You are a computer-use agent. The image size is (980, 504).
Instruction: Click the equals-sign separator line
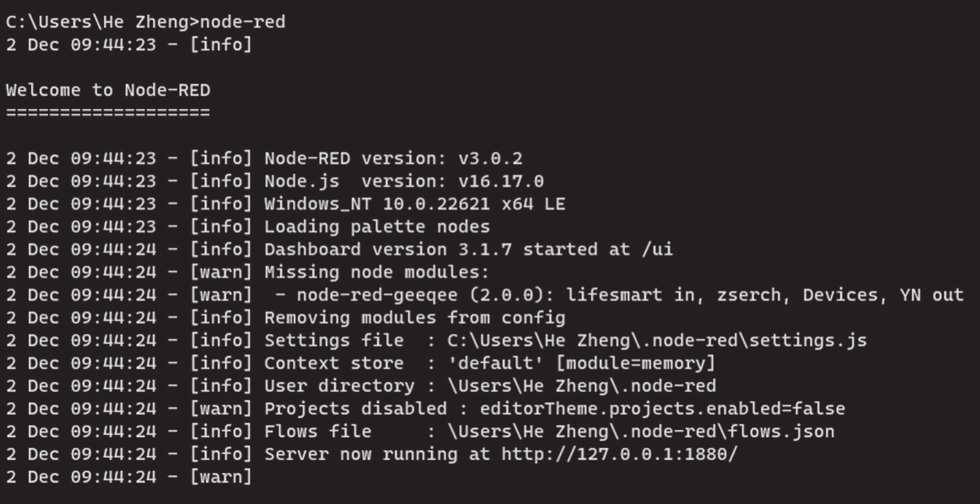click(108, 112)
